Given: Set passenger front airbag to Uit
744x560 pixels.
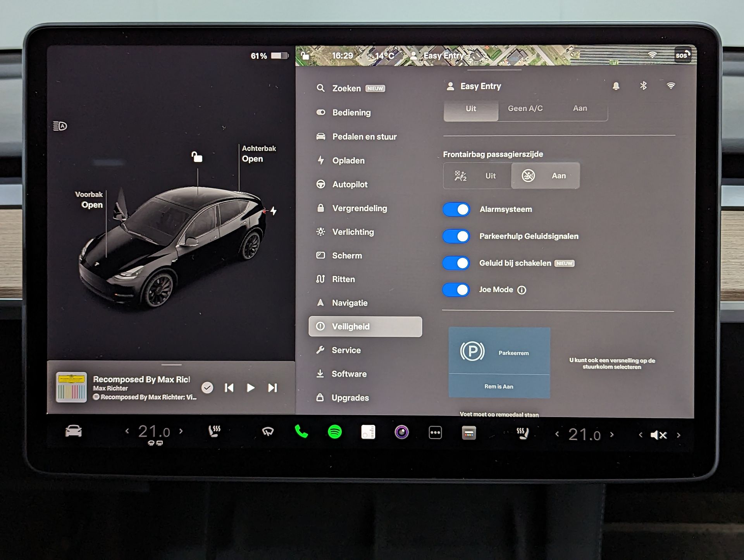Looking at the screenshot, I should pyautogui.click(x=477, y=176).
